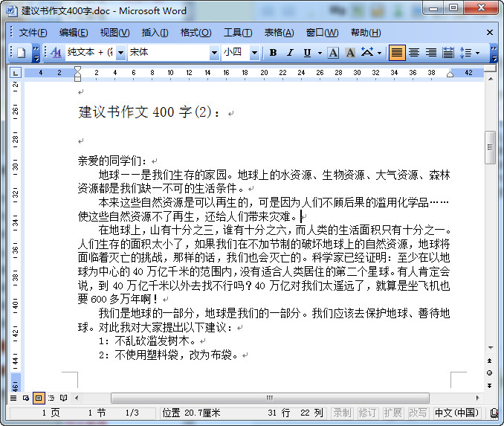504x426 pixels.
Task: Click the Character Scaling icon
Action: click(x=367, y=53)
